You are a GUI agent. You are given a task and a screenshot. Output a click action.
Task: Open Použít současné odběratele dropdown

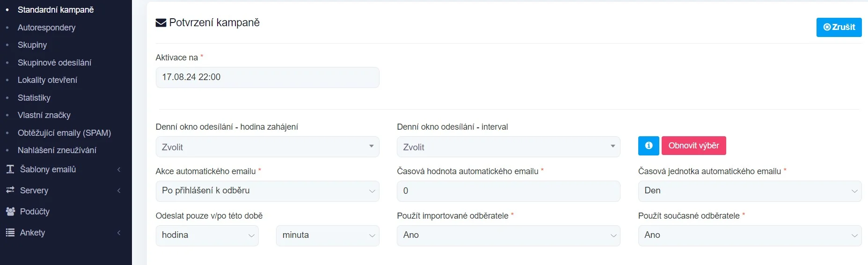749,236
